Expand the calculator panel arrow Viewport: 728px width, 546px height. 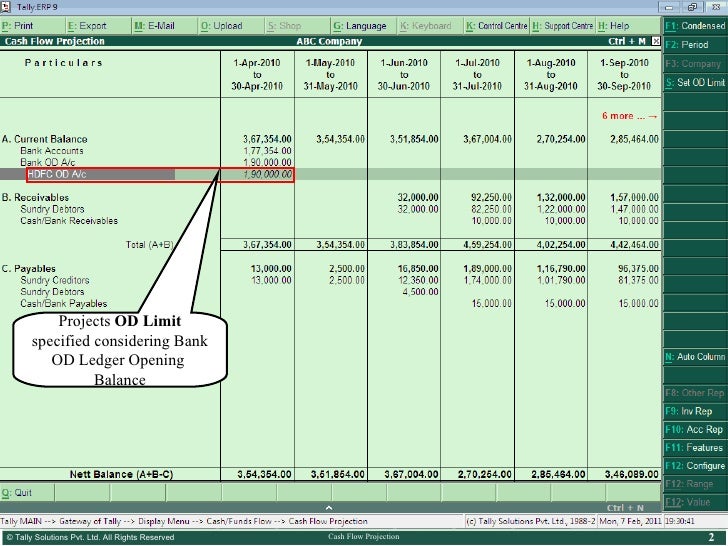click(x=329, y=508)
